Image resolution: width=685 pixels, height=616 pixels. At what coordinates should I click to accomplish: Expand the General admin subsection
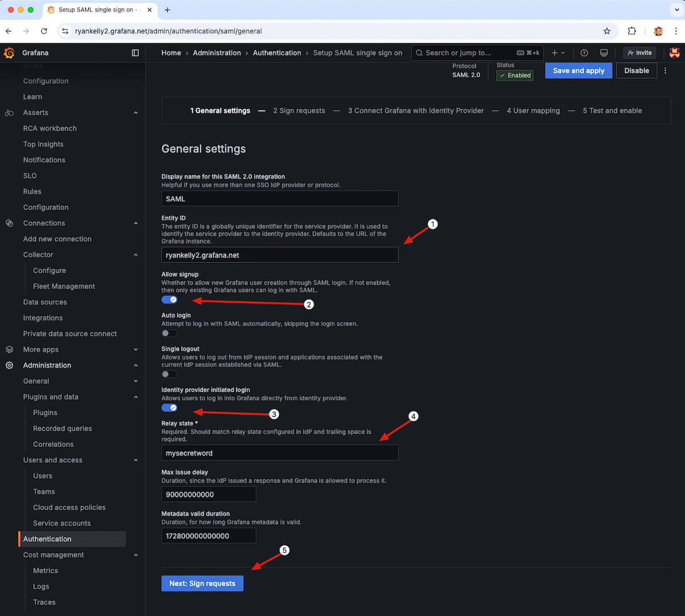click(136, 381)
